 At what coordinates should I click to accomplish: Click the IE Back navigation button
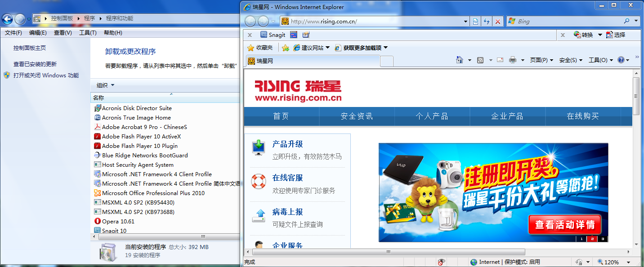tap(250, 21)
